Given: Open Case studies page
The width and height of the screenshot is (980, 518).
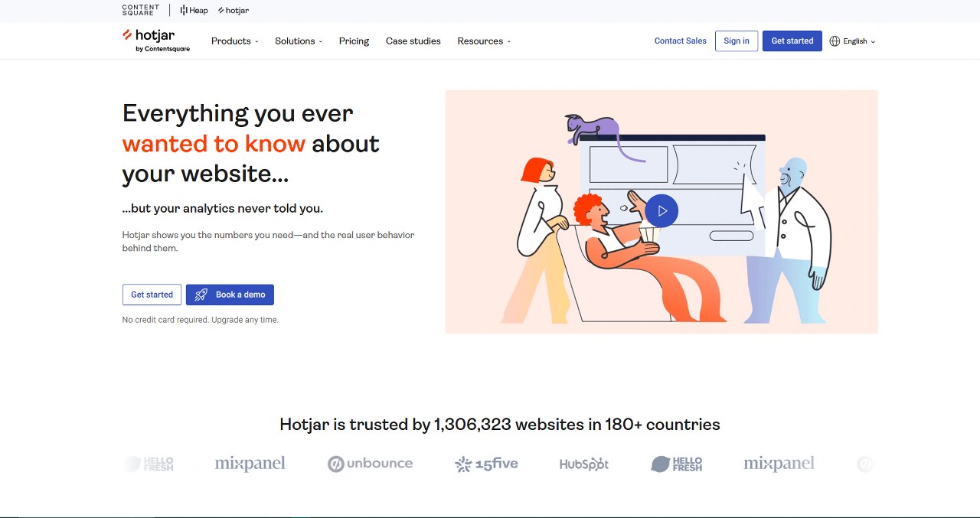Looking at the screenshot, I should [413, 41].
